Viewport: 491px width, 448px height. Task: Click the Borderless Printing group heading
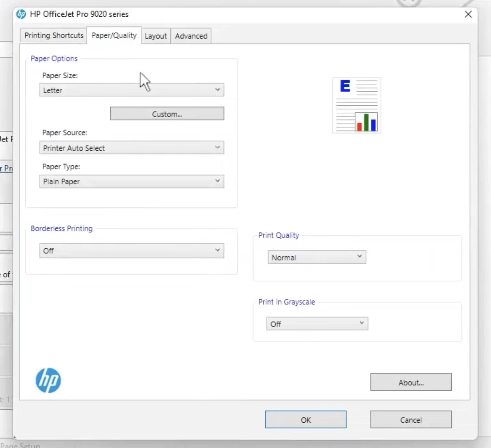pyautogui.click(x=62, y=229)
